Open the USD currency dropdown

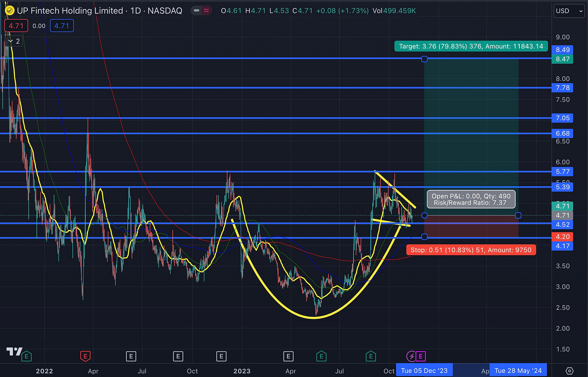click(569, 11)
